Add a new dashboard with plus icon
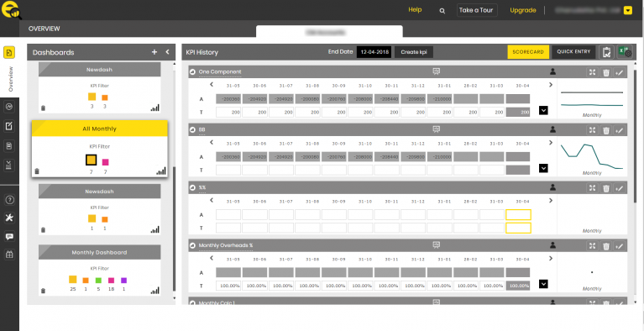644x331 pixels. (154, 52)
